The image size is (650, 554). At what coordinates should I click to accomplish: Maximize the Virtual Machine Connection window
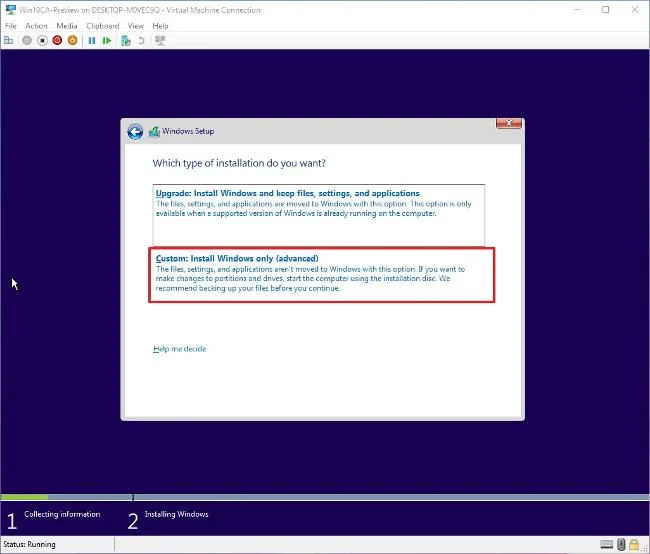605,10
